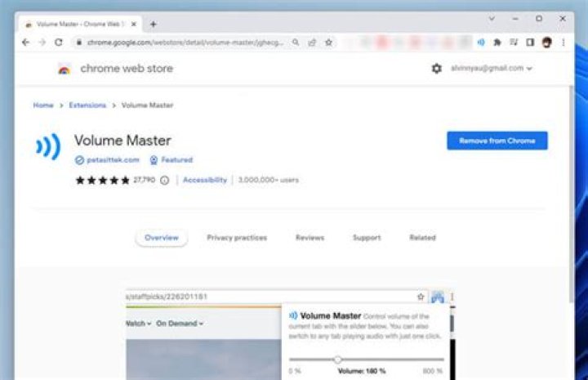Bookmark this page with the star icon
Screen dimensions: 588x380
tap(328, 42)
